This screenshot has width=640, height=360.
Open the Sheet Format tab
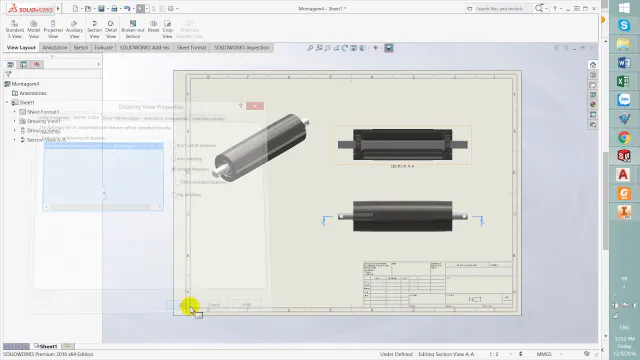point(191,48)
